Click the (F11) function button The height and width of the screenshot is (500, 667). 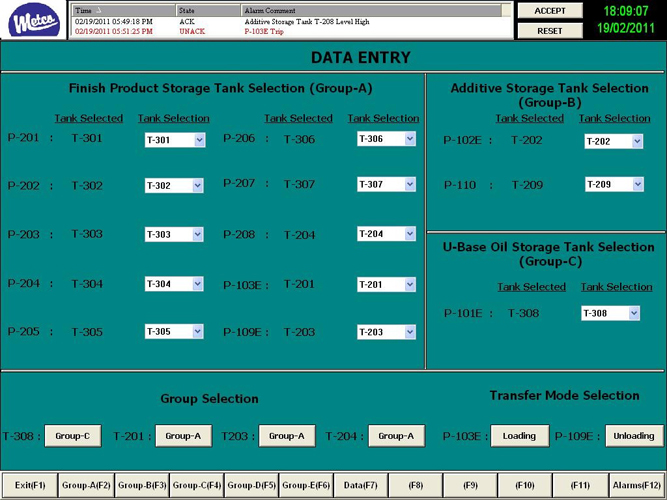(580, 486)
